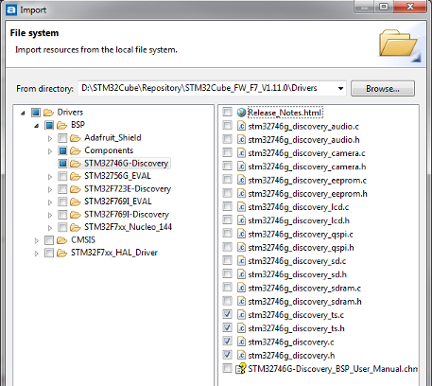Screen dimensions: 432x386
Task: Expand the STM32F7xx_HAL_Driver folder node
Action: click(x=36, y=253)
